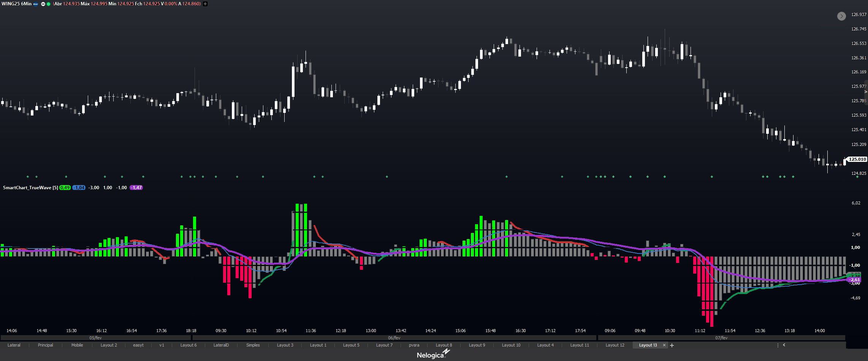The width and height of the screenshot is (868, 361).
Task: Click the blue -1,04 indicator value badge
Action: coord(79,188)
